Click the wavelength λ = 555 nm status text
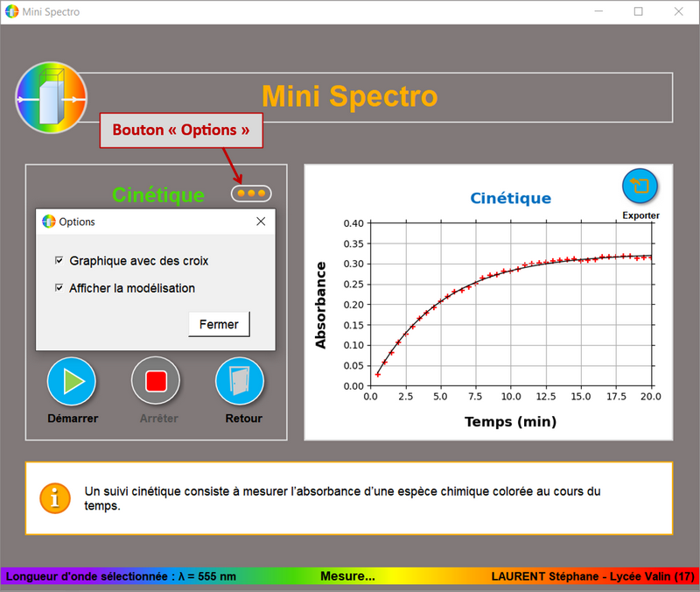 click(121, 576)
